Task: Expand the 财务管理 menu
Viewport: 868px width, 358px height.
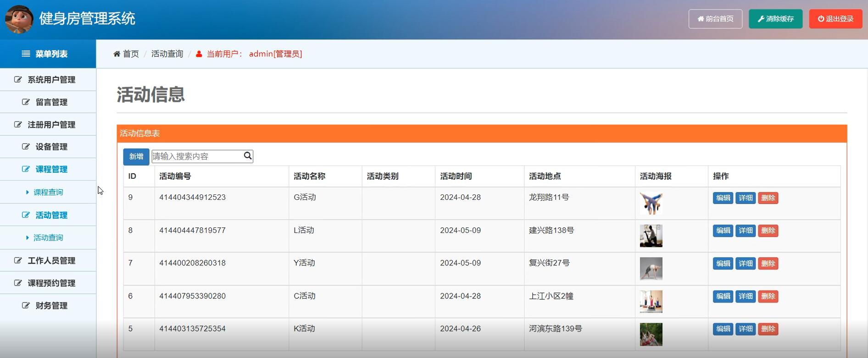Action: coord(48,305)
